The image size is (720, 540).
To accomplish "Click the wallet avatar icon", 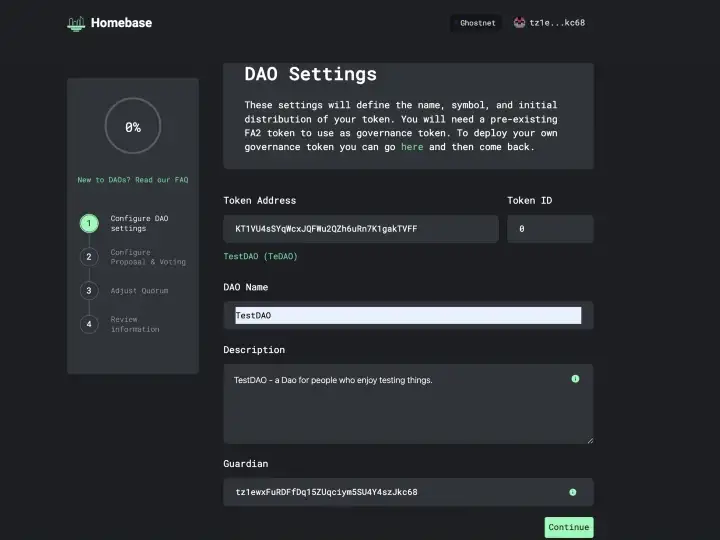I will pyautogui.click(x=520, y=23).
